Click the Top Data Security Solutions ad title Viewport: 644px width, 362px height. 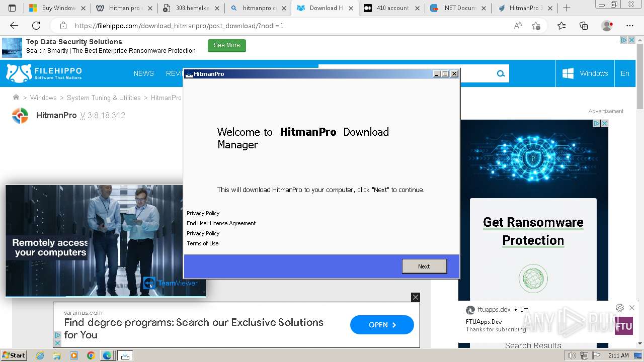[74, 42]
